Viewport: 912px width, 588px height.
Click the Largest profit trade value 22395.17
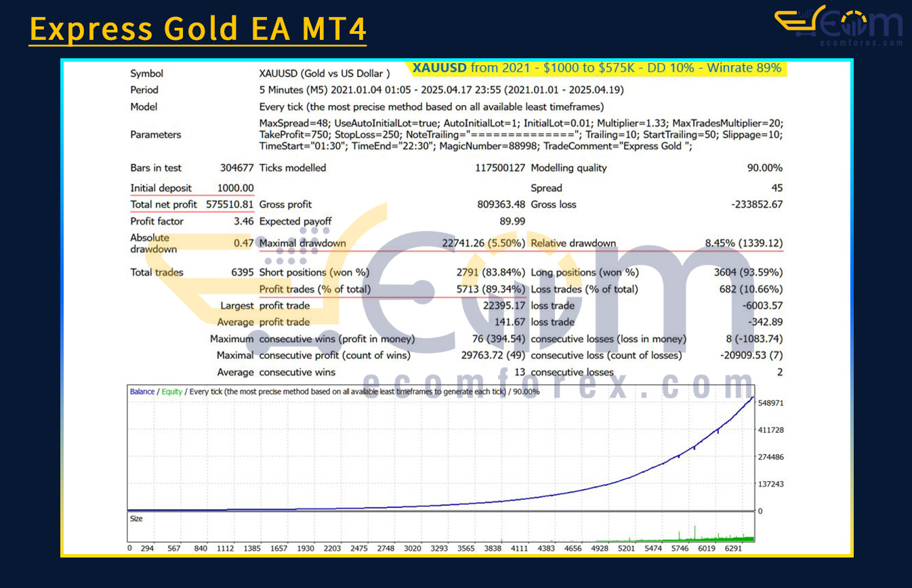(x=504, y=306)
